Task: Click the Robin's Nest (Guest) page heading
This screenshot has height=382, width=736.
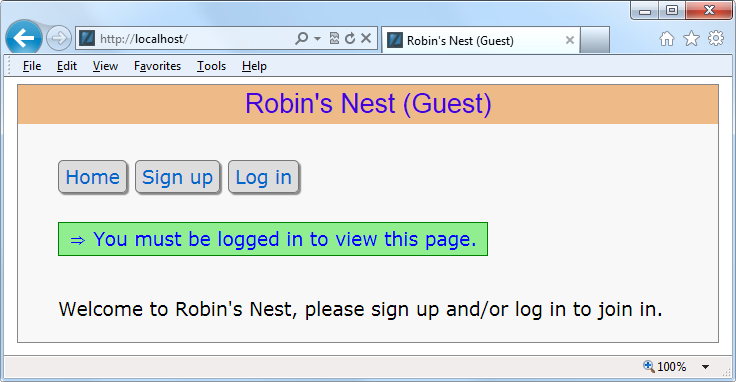Action: (368, 103)
